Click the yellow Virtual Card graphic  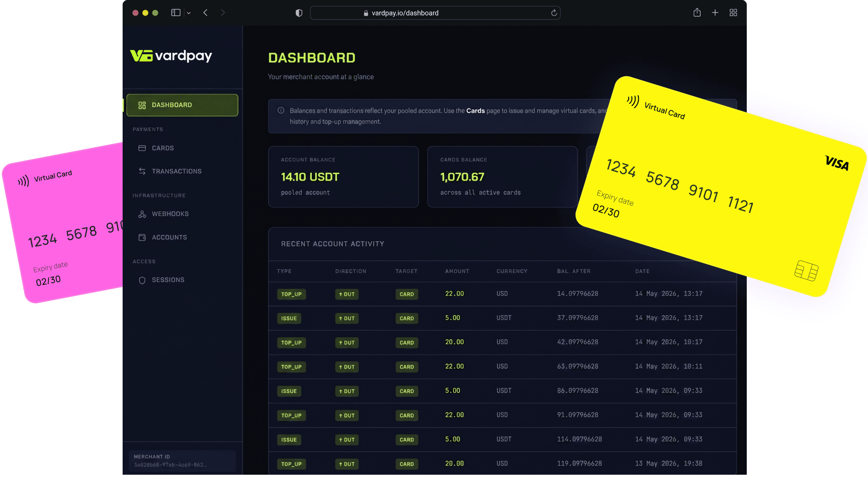click(721, 186)
